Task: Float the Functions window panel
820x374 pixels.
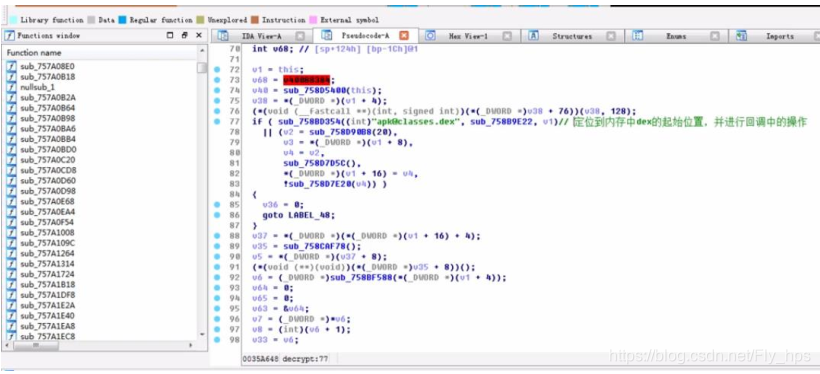Action: click(x=184, y=36)
